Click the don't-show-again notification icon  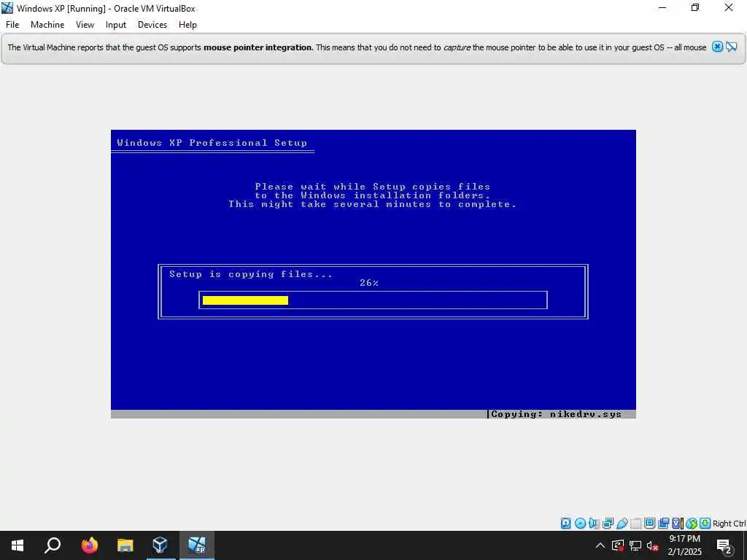click(731, 47)
